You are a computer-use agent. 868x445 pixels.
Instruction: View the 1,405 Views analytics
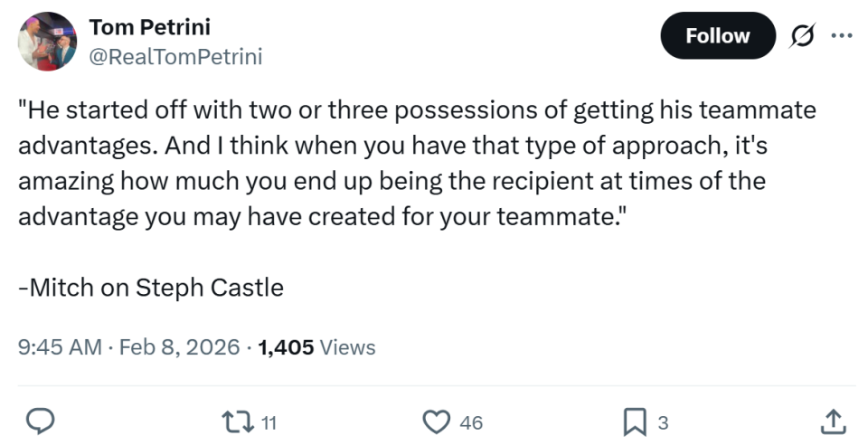316,346
